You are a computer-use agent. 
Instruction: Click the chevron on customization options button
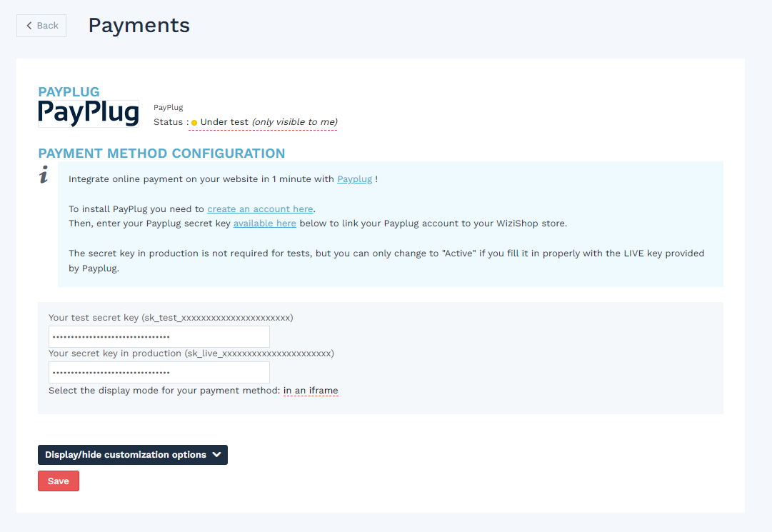point(216,455)
